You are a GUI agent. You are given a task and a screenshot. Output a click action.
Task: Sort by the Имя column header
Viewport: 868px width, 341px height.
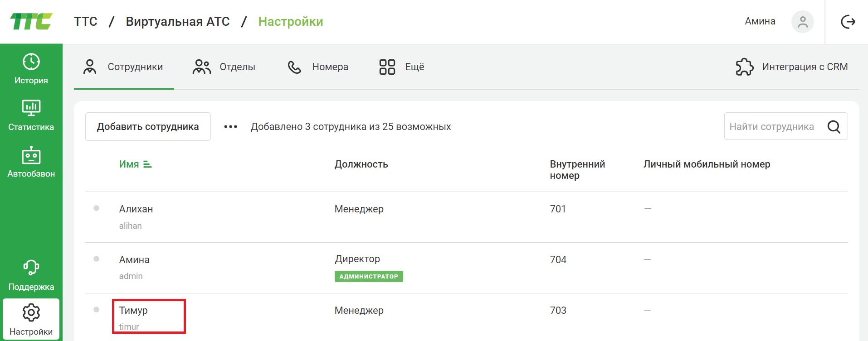[x=129, y=164]
